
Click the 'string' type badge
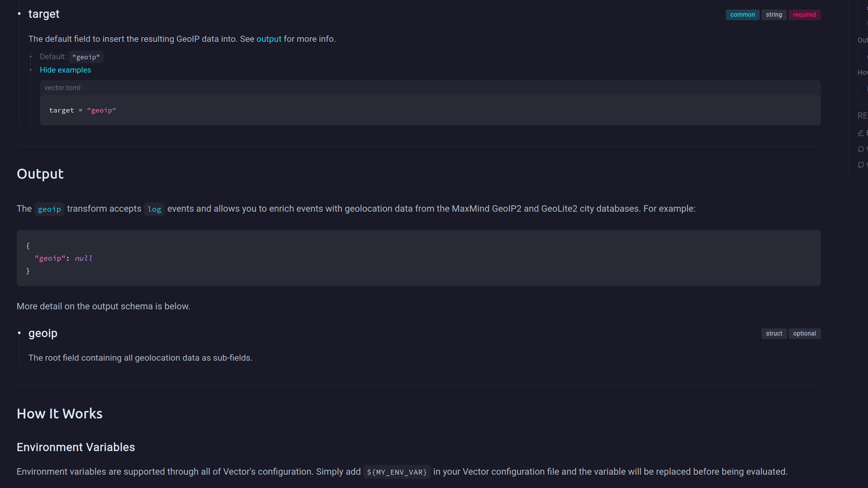[774, 15]
